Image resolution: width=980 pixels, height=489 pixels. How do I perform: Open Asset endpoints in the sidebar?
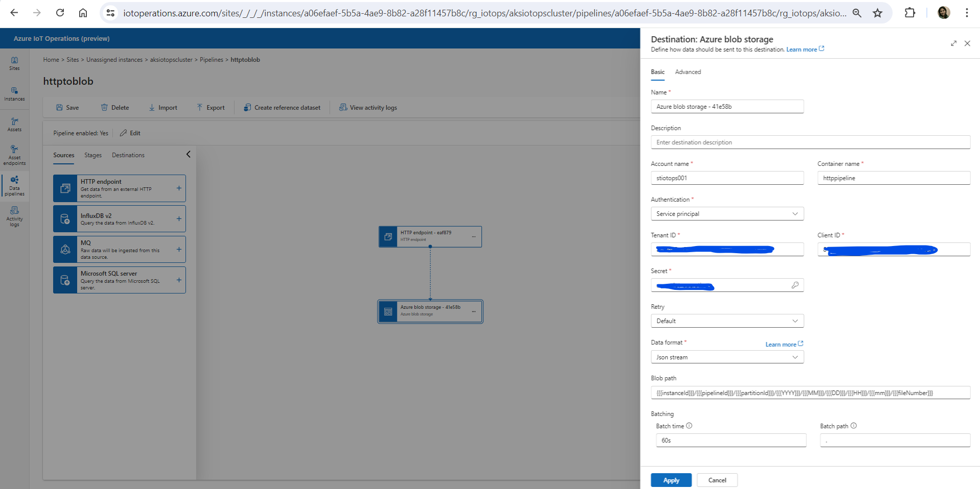click(14, 155)
